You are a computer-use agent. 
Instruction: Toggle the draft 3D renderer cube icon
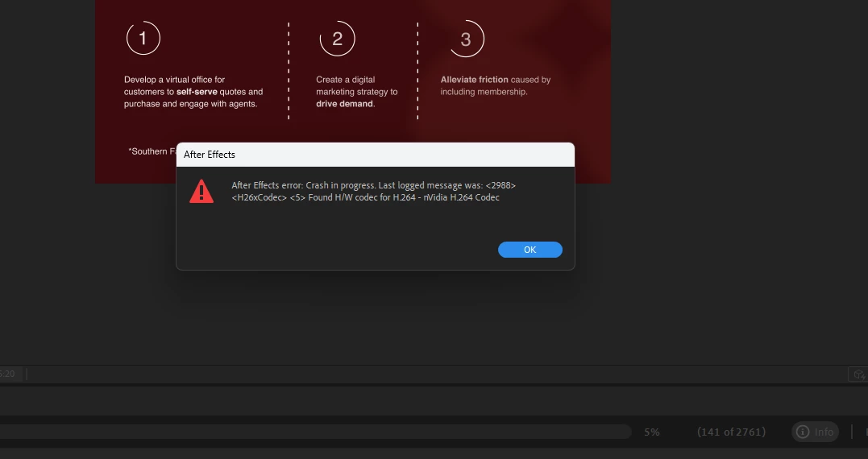point(858,374)
